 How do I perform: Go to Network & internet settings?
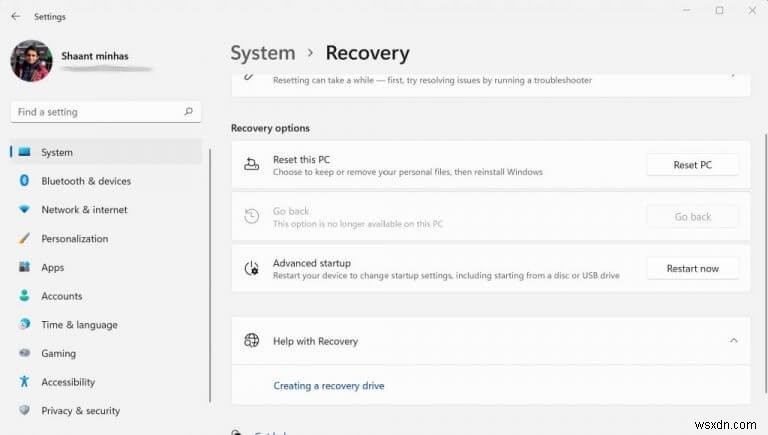tap(106, 210)
